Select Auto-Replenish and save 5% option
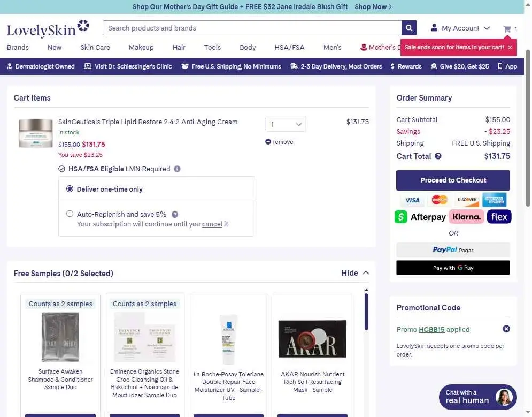This screenshot has width=532, height=417. (x=70, y=214)
